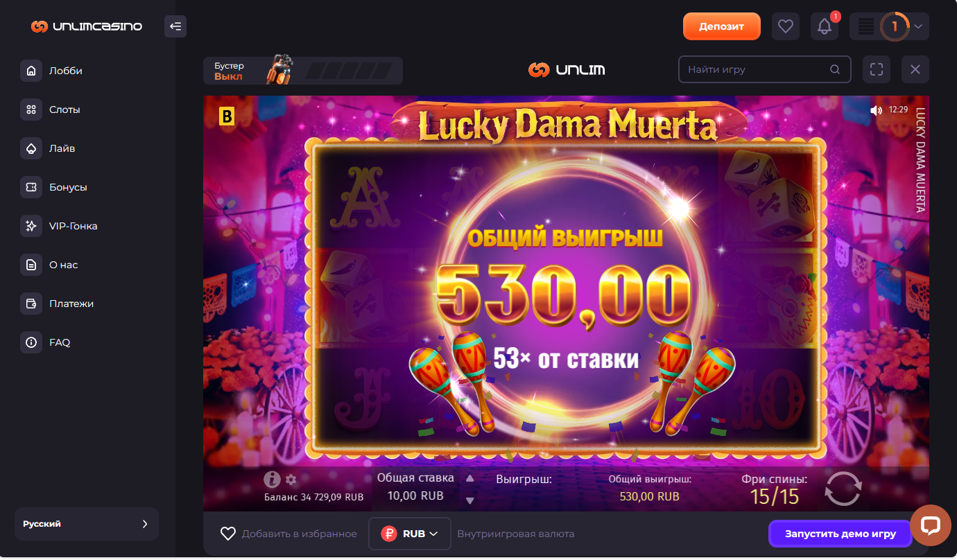This screenshot has width=957, height=560.
Task: Toggle fullscreen mode for the game
Action: click(877, 69)
